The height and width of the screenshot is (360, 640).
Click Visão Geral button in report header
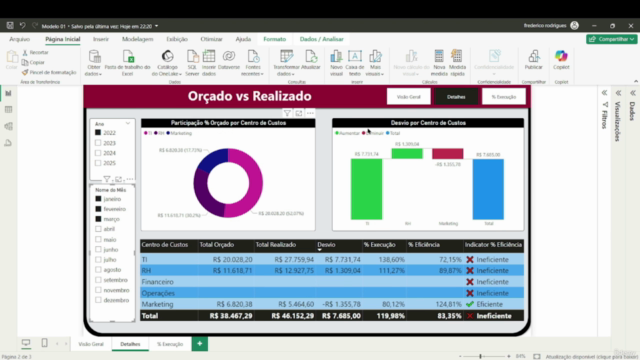click(409, 97)
